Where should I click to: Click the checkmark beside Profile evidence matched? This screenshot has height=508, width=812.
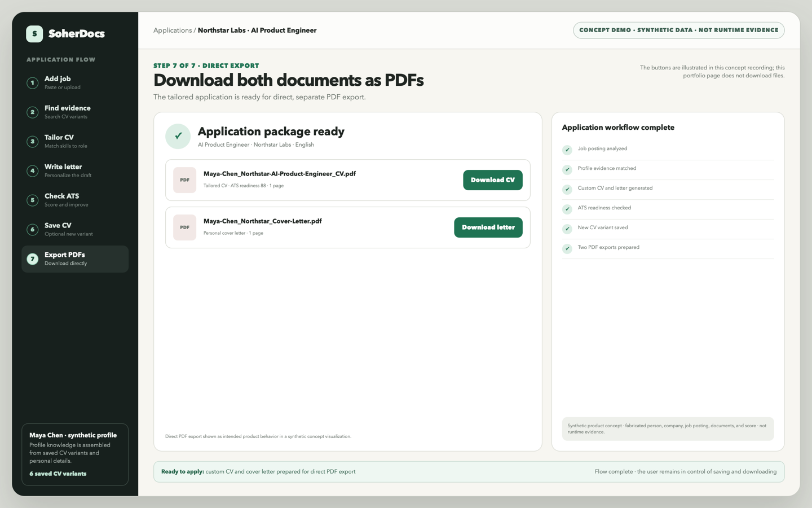567,169
